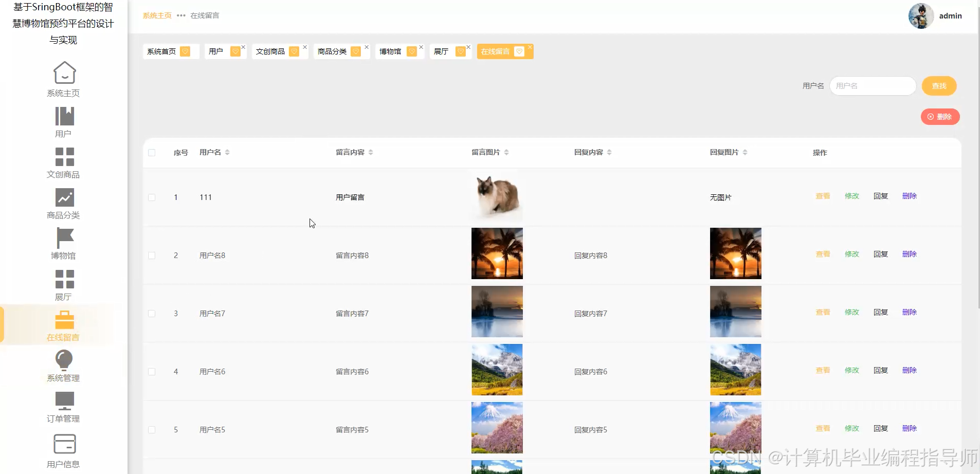980x474 pixels.
Task: Click 查看 for 用户名5 row
Action: (x=823, y=428)
